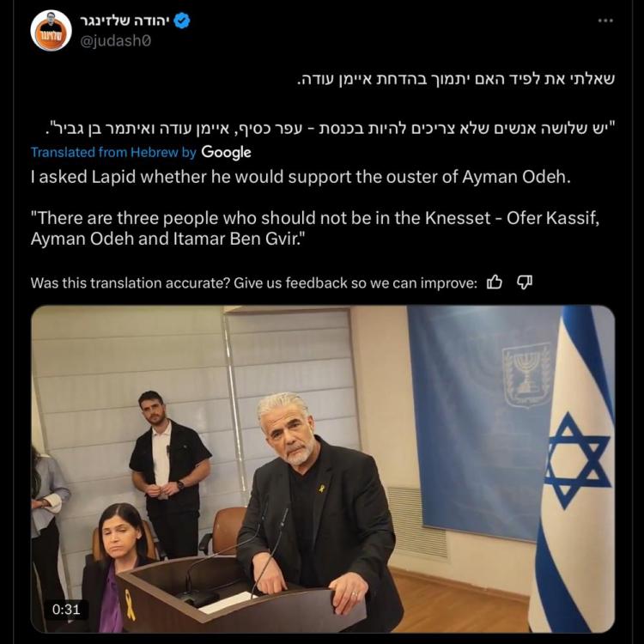Click the 'I asked Lapid' translated sentence
Image resolution: width=644 pixels, height=644 pixels.
301,177
